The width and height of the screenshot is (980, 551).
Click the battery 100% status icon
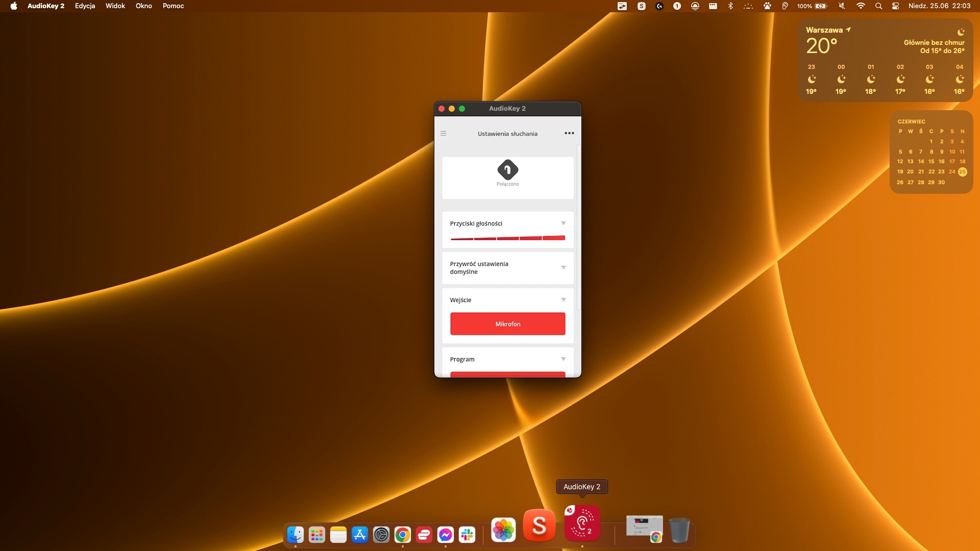point(812,6)
